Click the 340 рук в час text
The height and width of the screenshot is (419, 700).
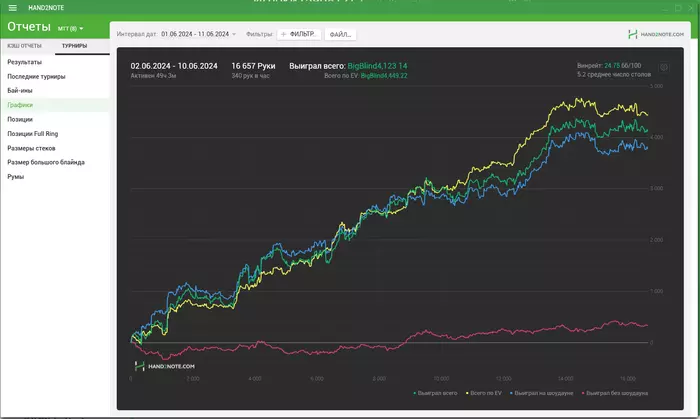[250, 76]
